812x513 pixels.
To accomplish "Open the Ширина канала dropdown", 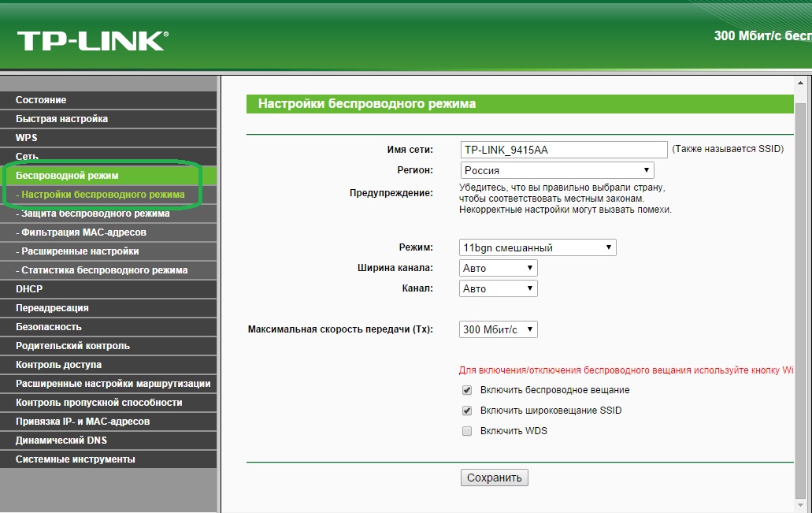I will [x=498, y=268].
